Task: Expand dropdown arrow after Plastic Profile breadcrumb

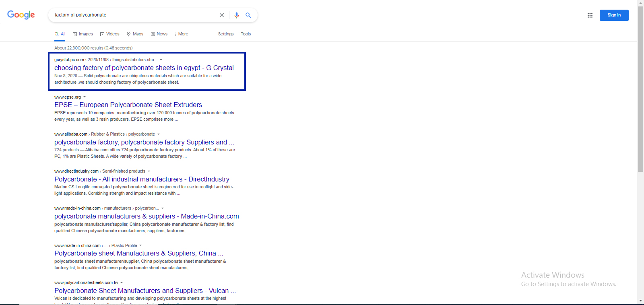Action: tap(140, 245)
